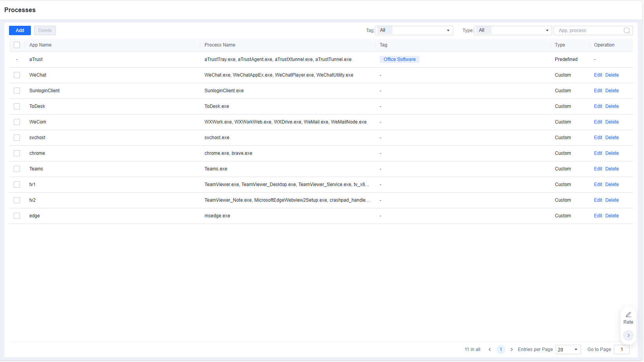The image size is (644, 362).
Task: Check the Teams row checkbox
Action: (17, 169)
